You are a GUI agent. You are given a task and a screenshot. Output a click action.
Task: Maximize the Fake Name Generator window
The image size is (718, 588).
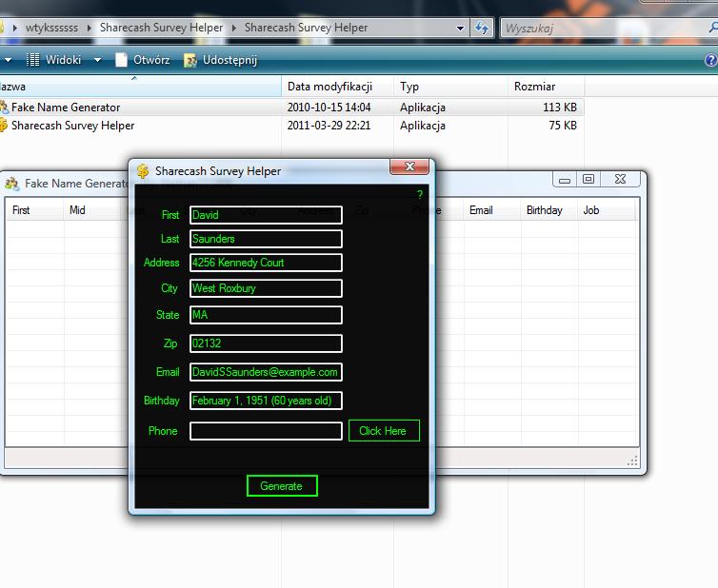[588, 180]
